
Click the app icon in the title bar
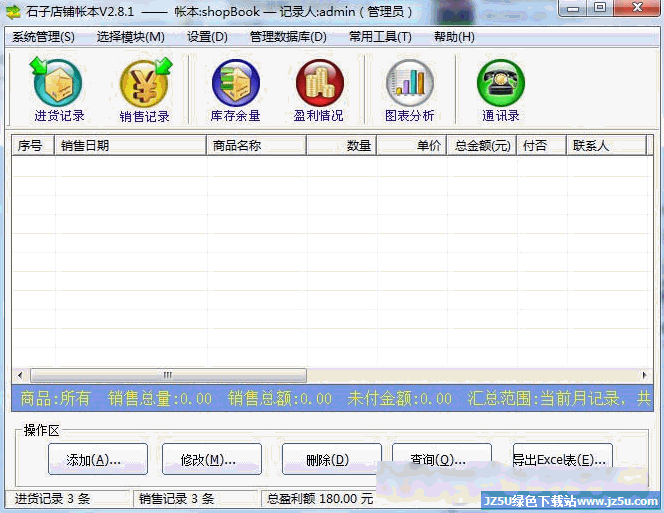[12, 12]
